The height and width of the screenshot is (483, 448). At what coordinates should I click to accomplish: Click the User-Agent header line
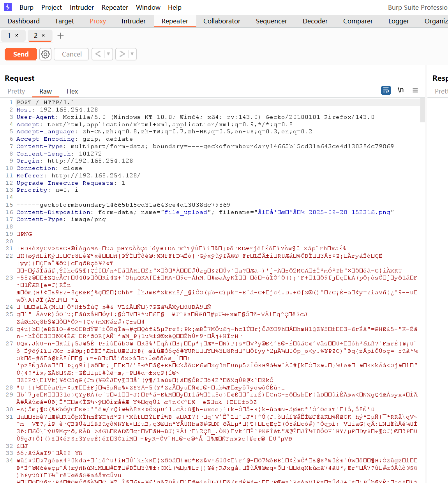(x=195, y=117)
